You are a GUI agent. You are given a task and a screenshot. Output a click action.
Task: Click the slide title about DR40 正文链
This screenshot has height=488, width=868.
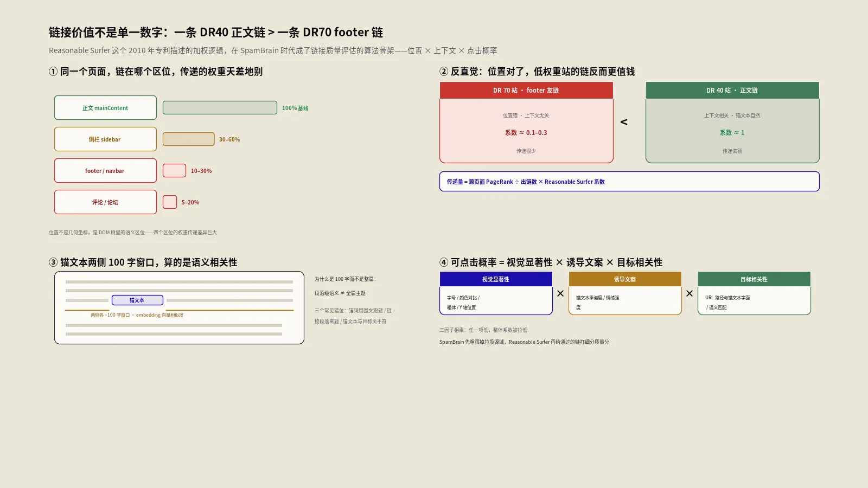pyautogui.click(x=216, y=33)
